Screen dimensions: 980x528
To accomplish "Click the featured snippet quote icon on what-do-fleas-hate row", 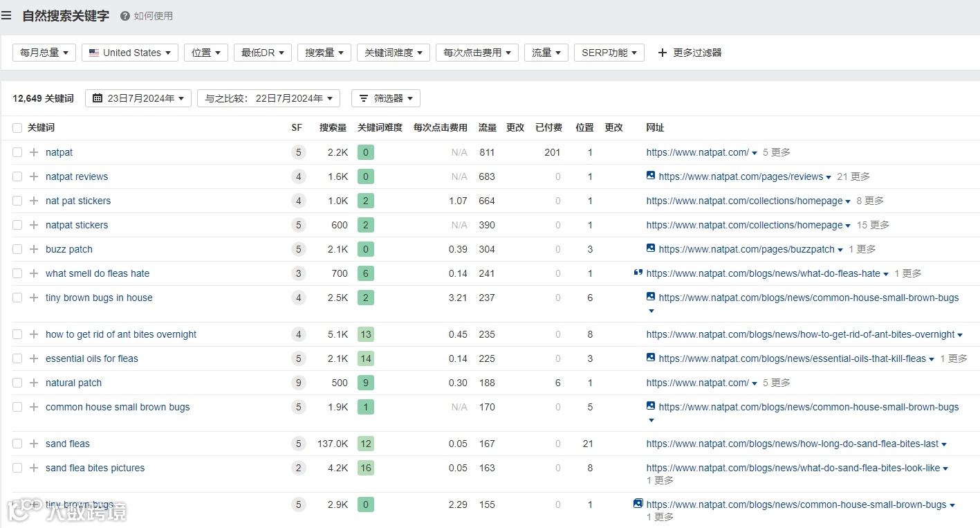I will coord(638,273).
